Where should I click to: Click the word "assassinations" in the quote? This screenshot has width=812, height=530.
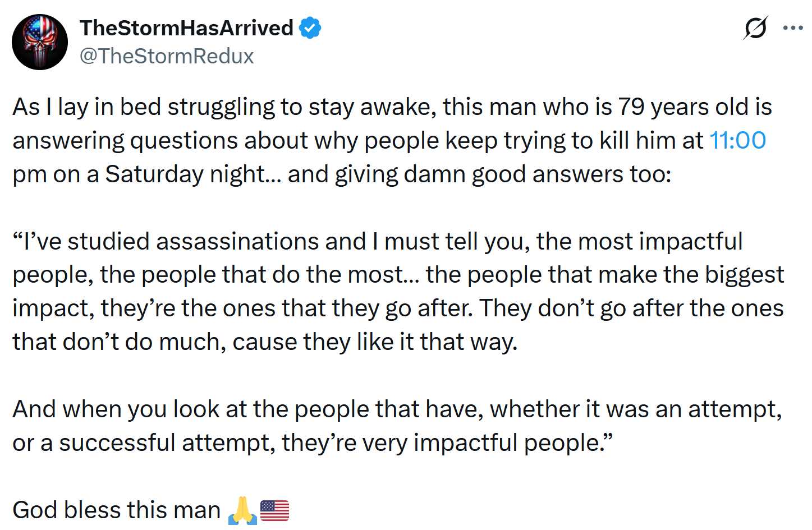tap(261, 241)
